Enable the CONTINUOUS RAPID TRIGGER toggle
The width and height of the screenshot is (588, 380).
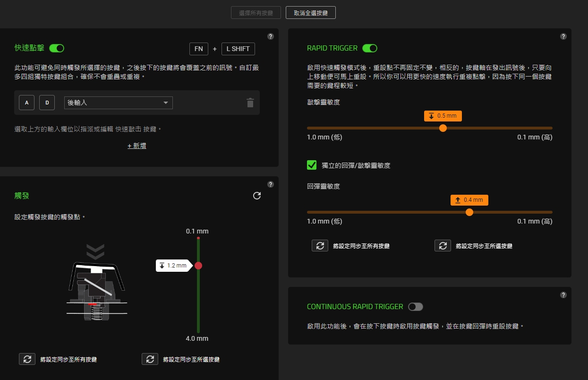[415, 306]
